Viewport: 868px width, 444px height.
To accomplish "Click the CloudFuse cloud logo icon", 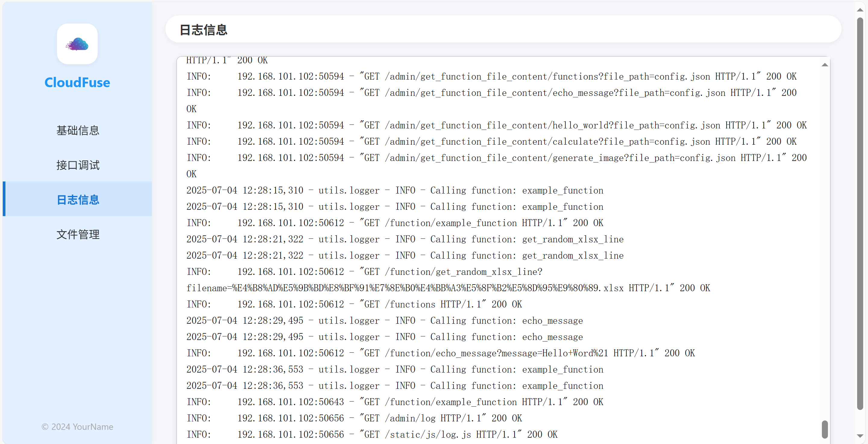I will [77, 44].
